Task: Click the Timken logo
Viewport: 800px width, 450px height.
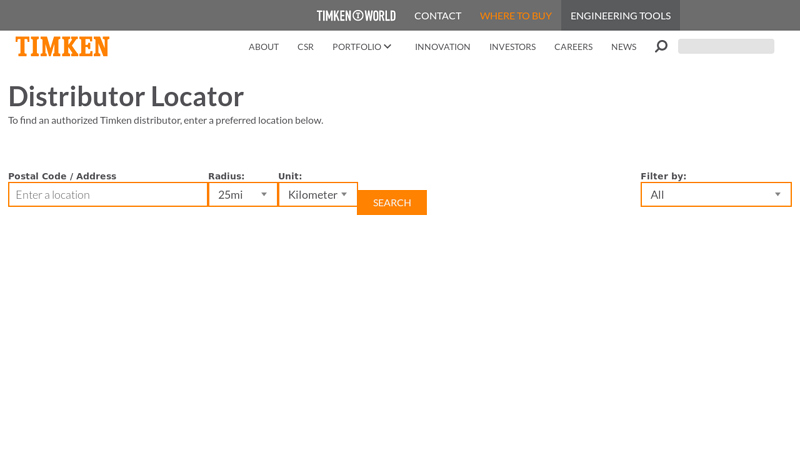Action: coord(62,46)
